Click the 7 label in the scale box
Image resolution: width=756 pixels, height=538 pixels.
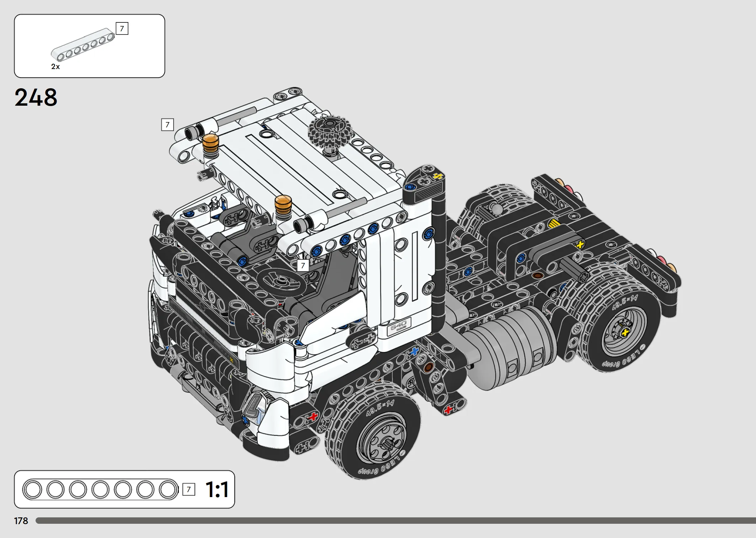[189, 490]
